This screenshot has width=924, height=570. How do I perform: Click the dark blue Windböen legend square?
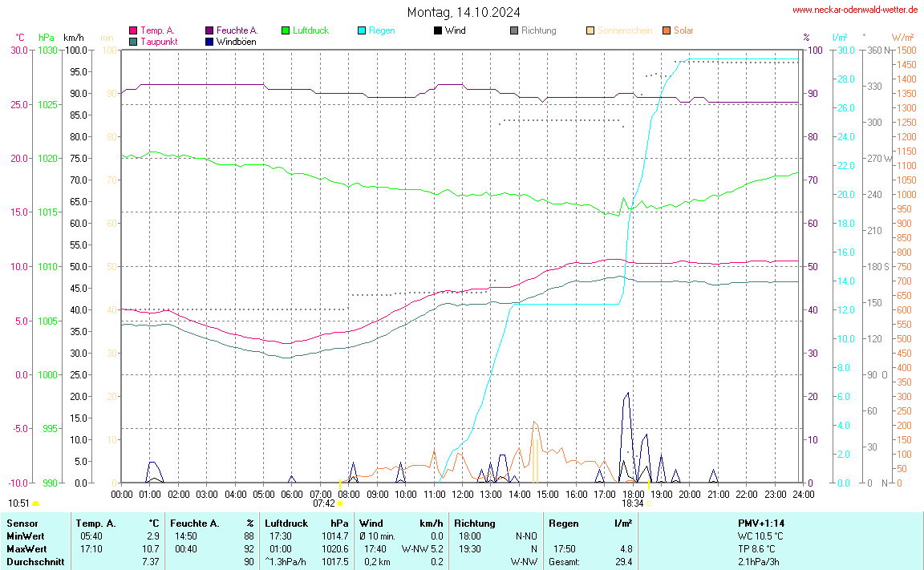pos(209,41)
